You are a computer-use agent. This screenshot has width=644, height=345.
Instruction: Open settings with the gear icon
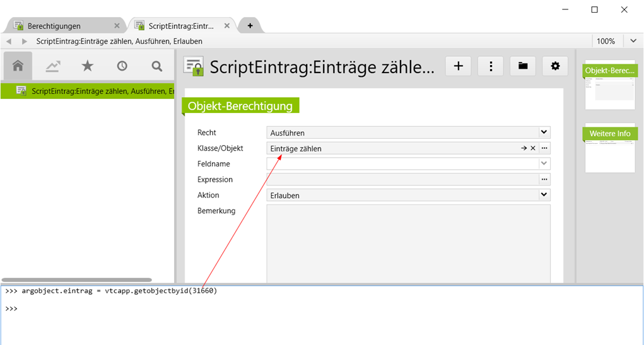click(555, 66)
